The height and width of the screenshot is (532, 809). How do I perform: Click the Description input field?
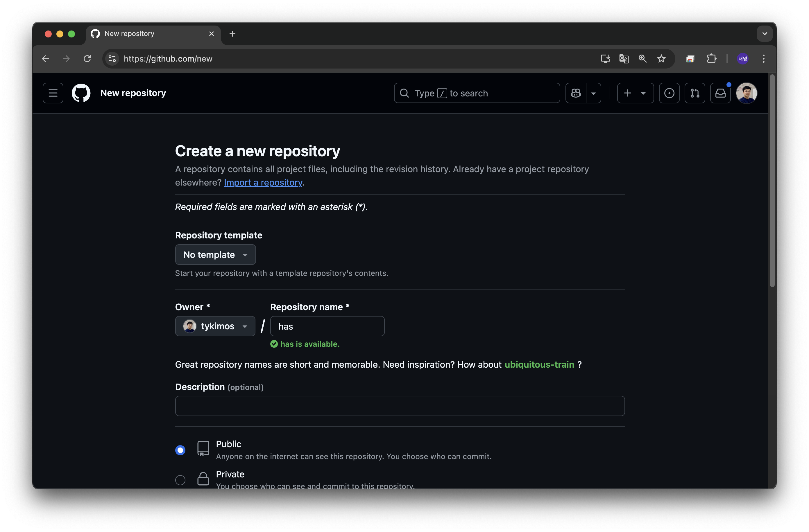pyautogui.click(x=400, y=406)
